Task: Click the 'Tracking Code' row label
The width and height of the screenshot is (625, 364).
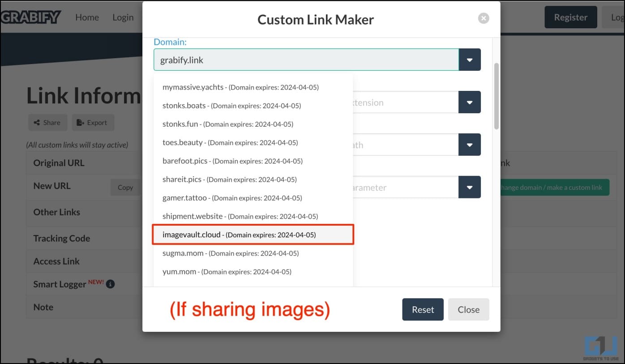Action: (62, 239)
